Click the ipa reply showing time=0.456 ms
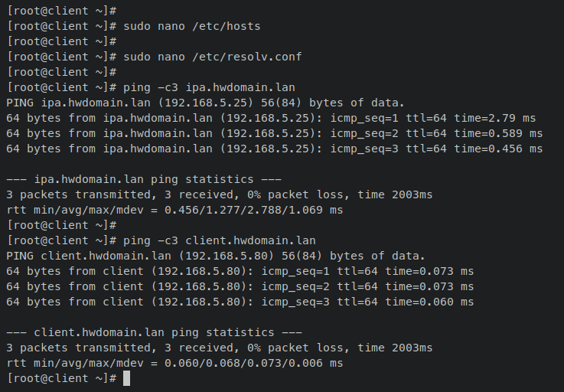This screenshot has width=564, height=392. tap(275, 149)
